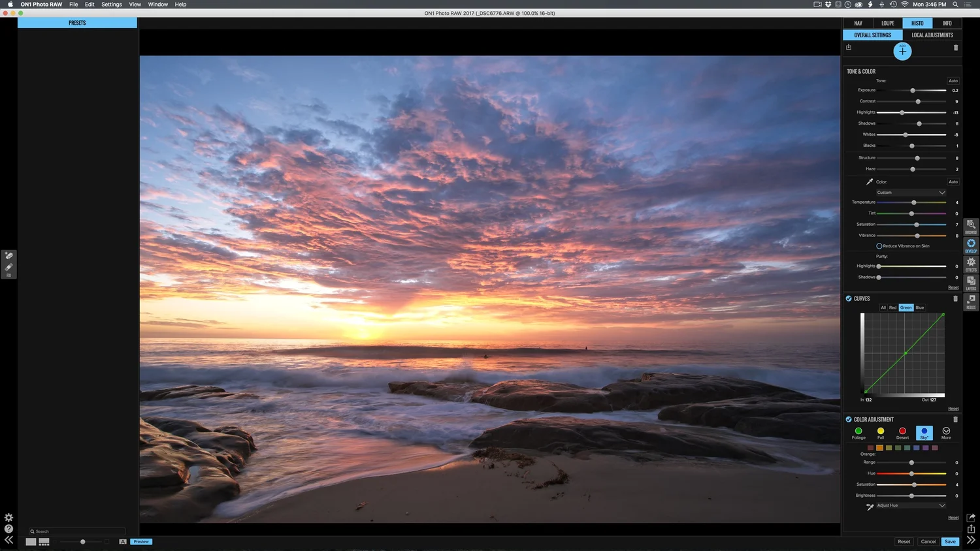
Task: Open app preferences with the gear icon
Action: pyautogui.click(x=8, y=518)
